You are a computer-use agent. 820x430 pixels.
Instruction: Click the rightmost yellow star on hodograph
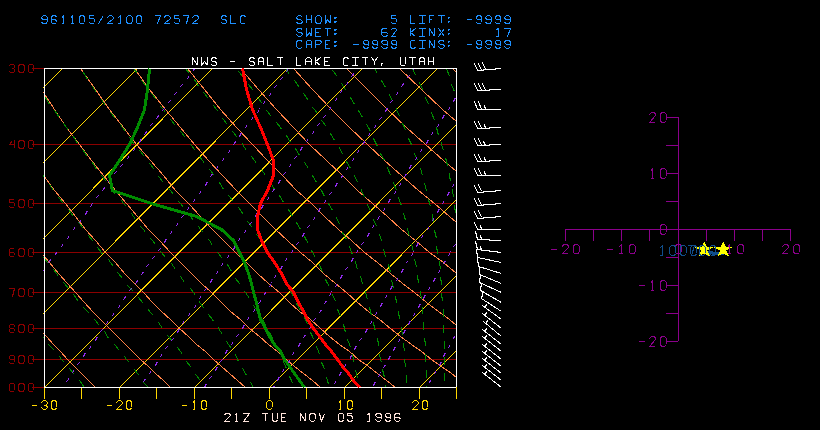(723, 250)
